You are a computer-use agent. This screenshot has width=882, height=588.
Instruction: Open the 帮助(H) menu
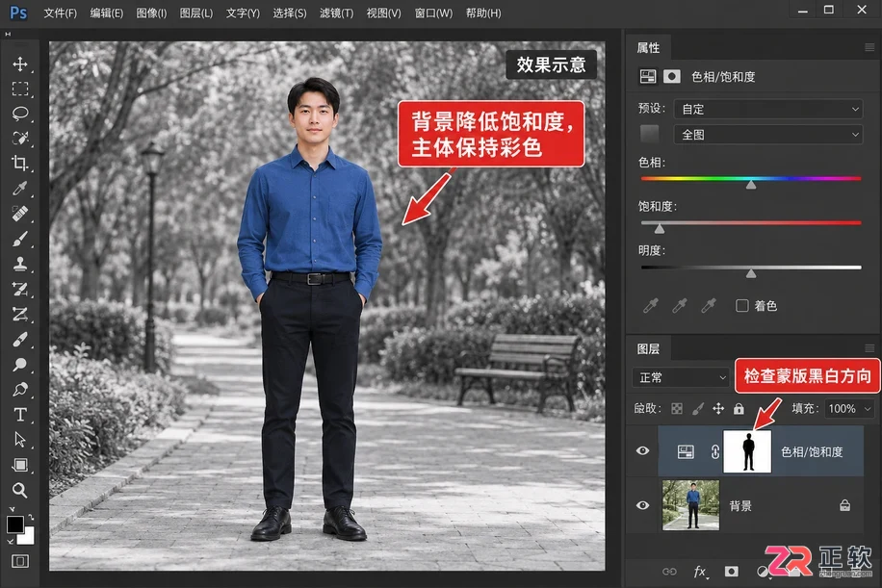click(x=483, y=13)
